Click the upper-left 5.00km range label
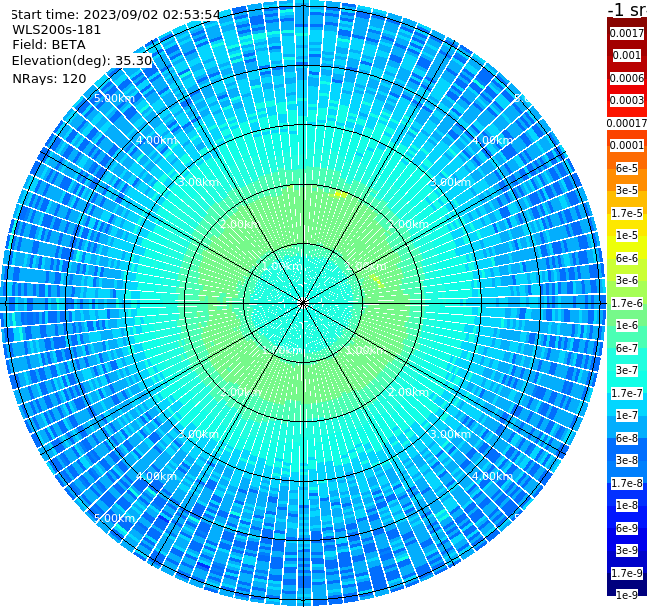 [114, 98]
